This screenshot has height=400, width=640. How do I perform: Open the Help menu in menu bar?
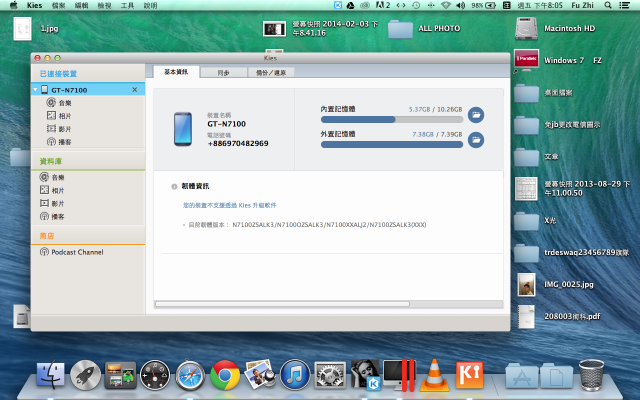click(150, 5)
